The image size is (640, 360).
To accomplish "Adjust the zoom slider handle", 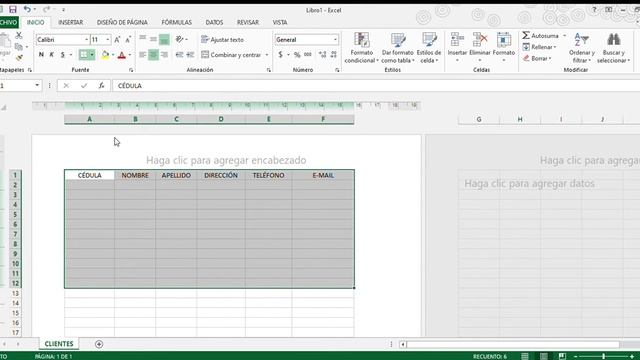I will tap(603, 356).
